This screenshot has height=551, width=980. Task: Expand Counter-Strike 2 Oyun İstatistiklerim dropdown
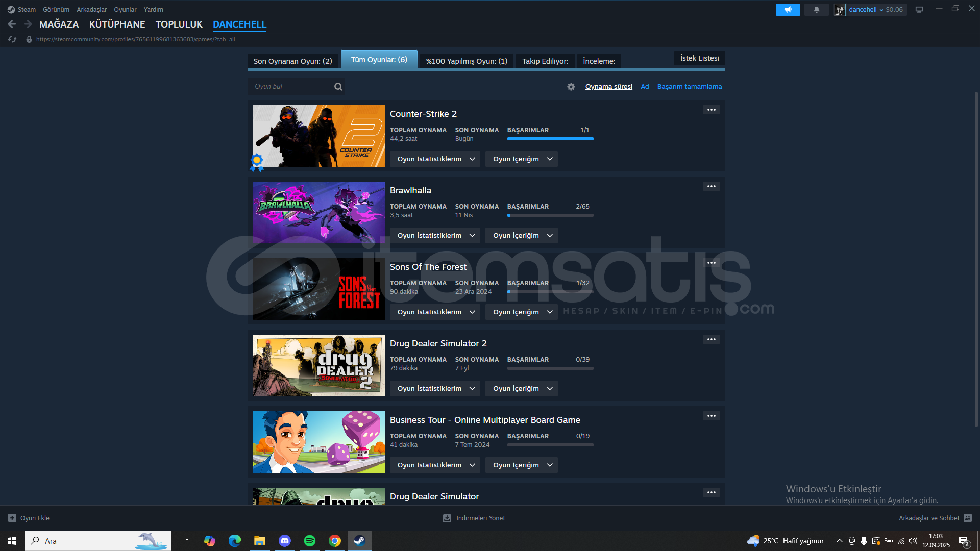[x=435, y=159]
